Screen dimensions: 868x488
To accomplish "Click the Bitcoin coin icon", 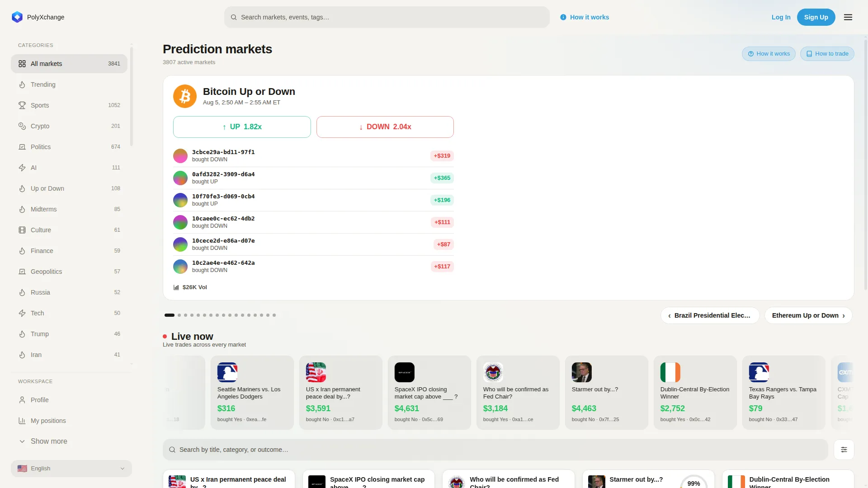I will pyautogui.click(x=185, y=96).
